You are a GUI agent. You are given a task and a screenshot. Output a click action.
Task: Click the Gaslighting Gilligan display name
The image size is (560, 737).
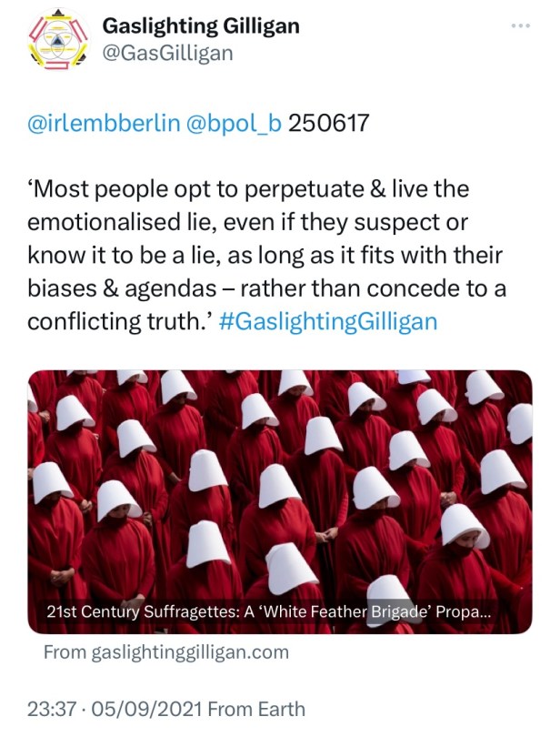pyautogui.click(x=201, y=26)
